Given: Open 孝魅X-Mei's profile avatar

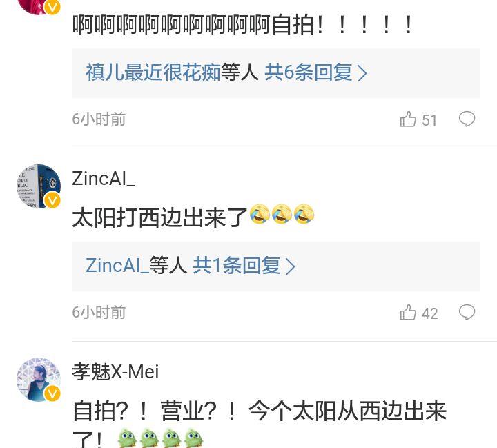Looking at the screenshot, I should click(39, 380).
